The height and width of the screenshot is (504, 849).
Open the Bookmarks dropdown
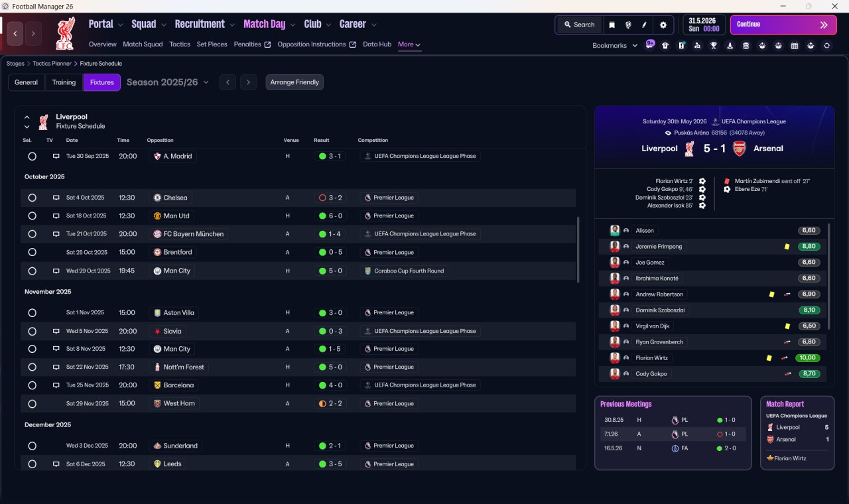[615, 45]
